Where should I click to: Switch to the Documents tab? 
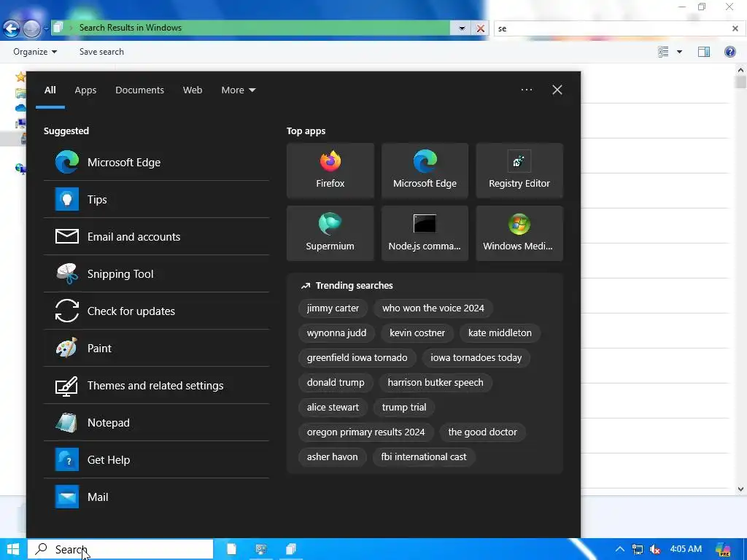point(139,90)
